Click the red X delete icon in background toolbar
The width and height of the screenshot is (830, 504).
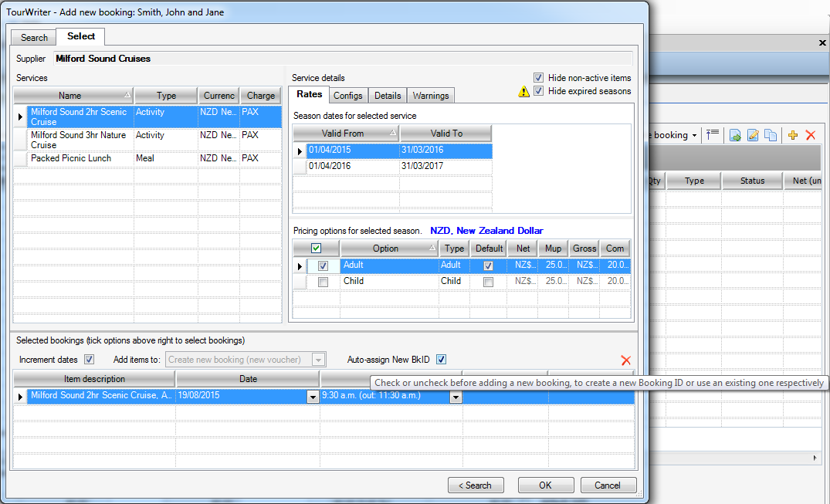click(x=811, y=135)
